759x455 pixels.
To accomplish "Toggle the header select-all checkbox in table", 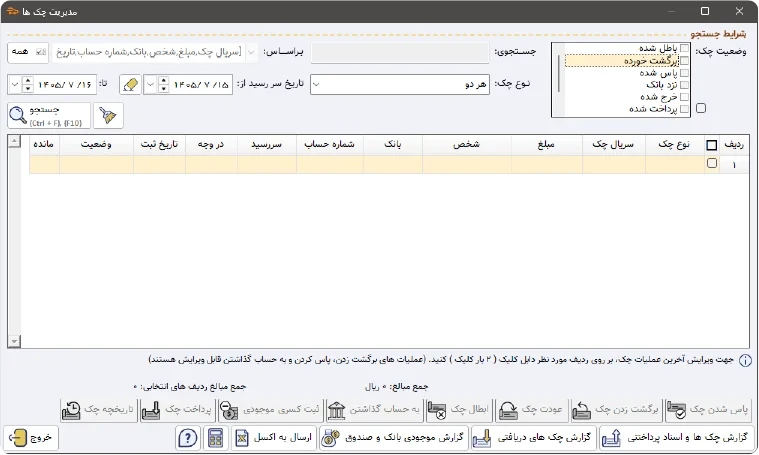I will click(x=712, y=145).
